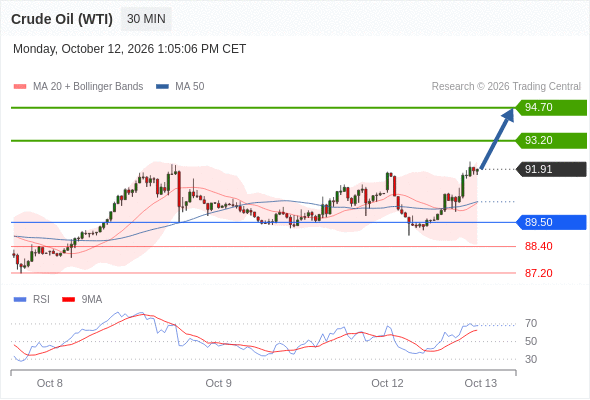Viewport: 590px width, 400px height.
Task: Click the 88.40 support level value
Action: point(538,246)
